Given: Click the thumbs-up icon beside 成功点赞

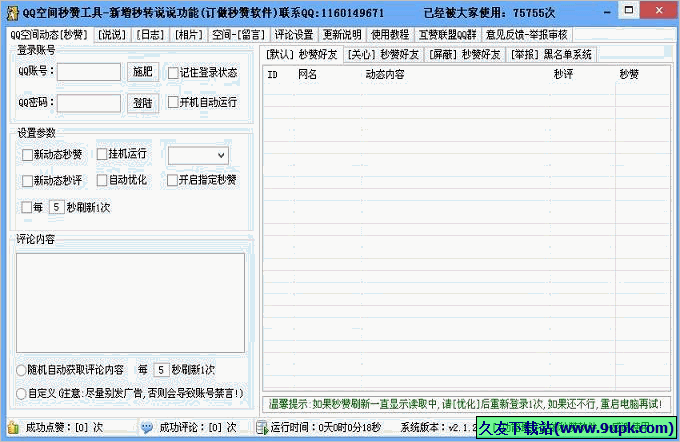Looking at the screenshot, I should tap(13, 428).
